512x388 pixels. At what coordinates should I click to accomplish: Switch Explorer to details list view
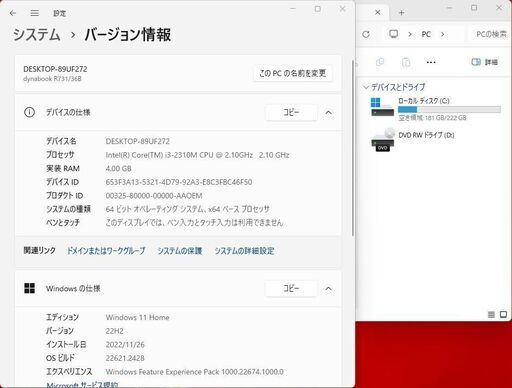click(491, 314)
